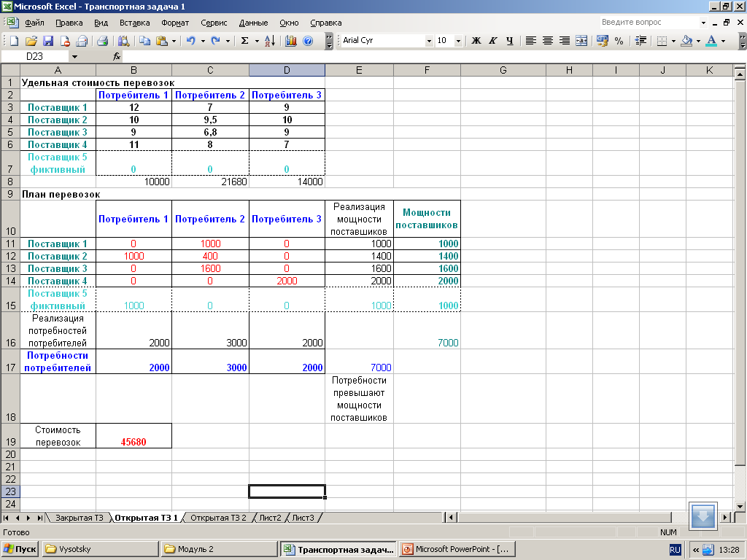Open the Name Box D23 dropdown
This screenshot has width=747, height=560.
[74, 57]
